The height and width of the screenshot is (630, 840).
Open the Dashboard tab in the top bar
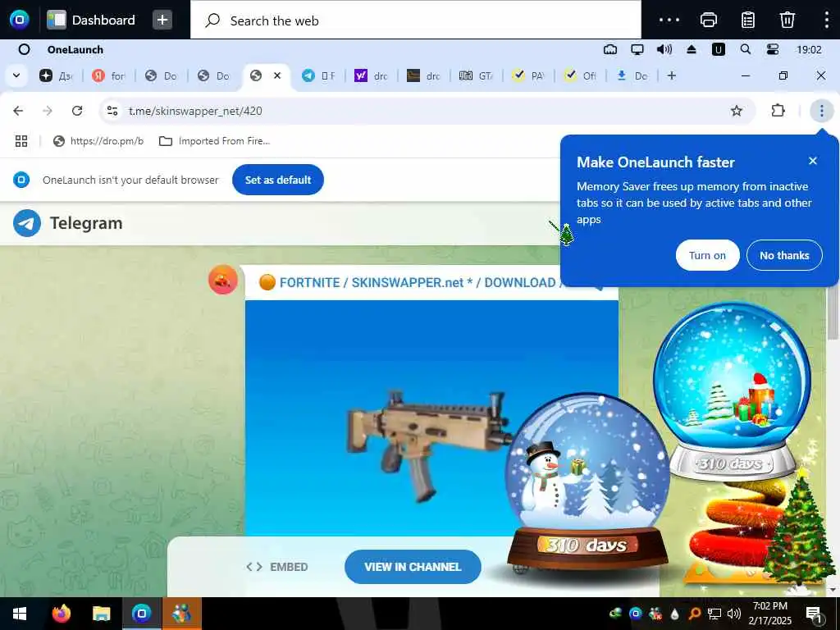point(91,20)
